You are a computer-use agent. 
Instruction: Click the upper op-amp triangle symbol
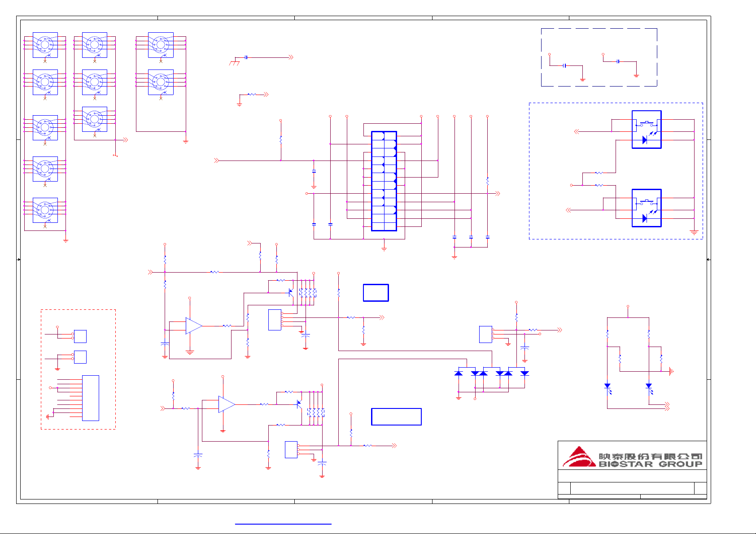click(194, 326)
